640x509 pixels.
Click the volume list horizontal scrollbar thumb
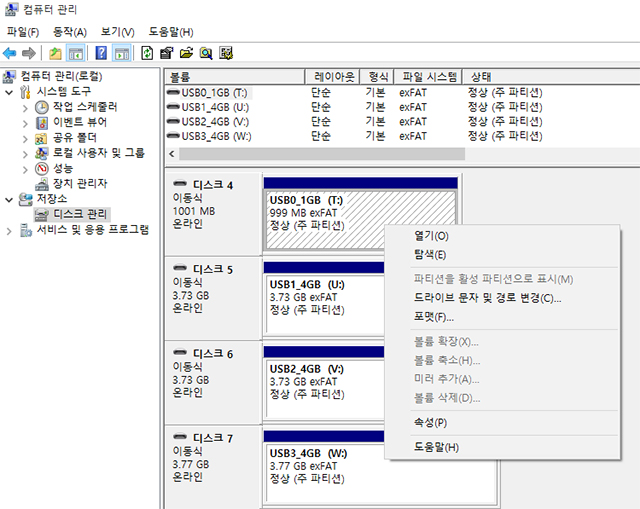(322, 154)
